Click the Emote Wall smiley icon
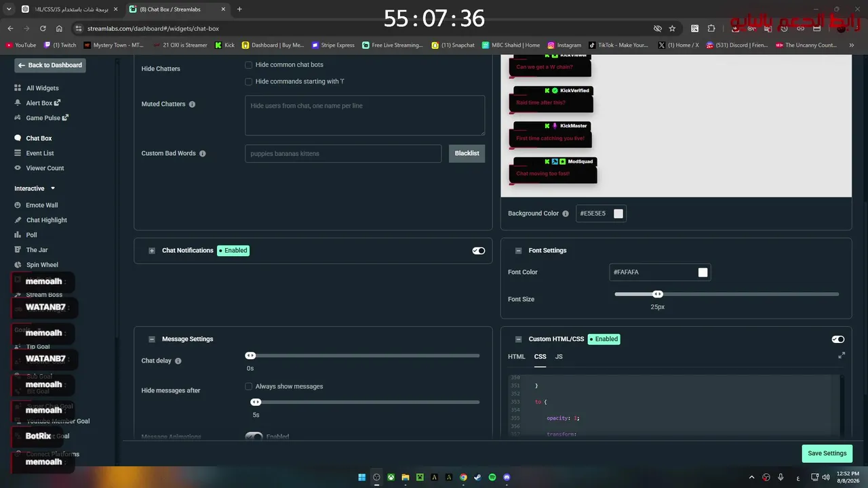The image size is (868, 488). 18,205
